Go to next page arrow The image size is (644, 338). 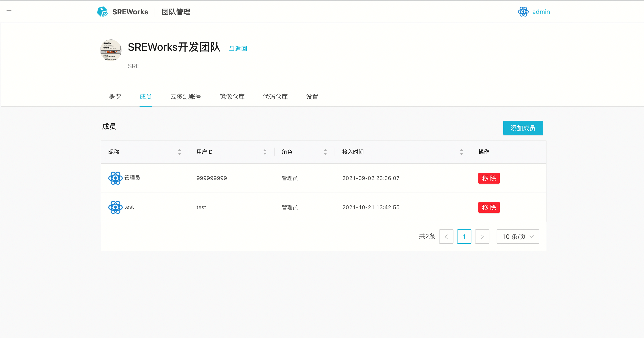tap(482, 236)
